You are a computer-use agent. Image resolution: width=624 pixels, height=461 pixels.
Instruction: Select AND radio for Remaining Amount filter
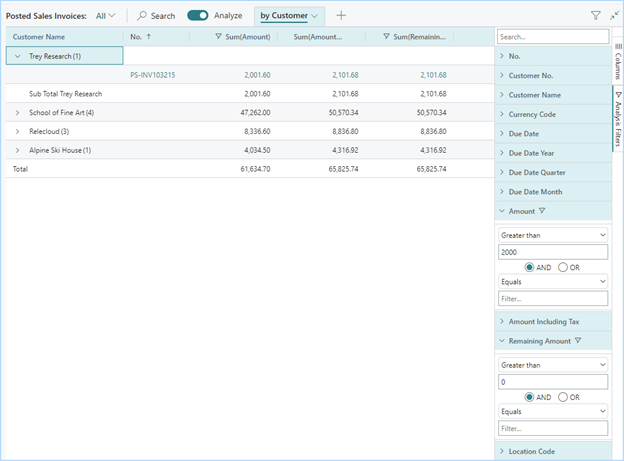pos(529,397)
